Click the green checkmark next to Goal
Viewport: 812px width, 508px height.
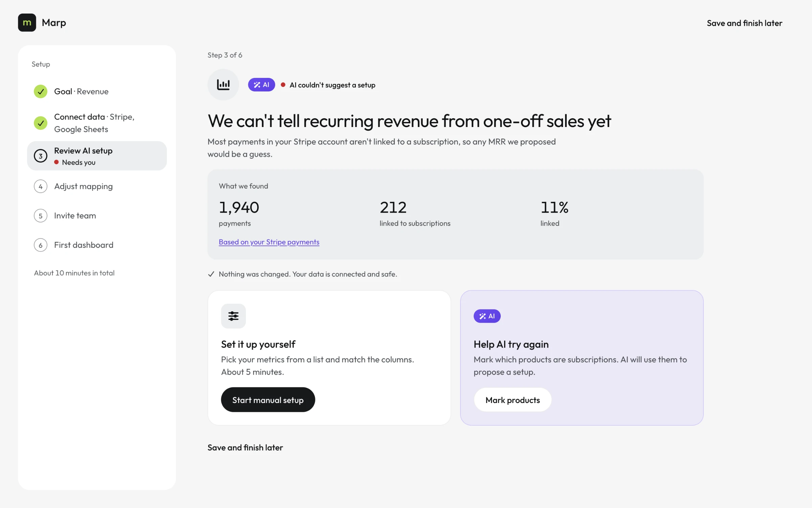pos(41,91)
